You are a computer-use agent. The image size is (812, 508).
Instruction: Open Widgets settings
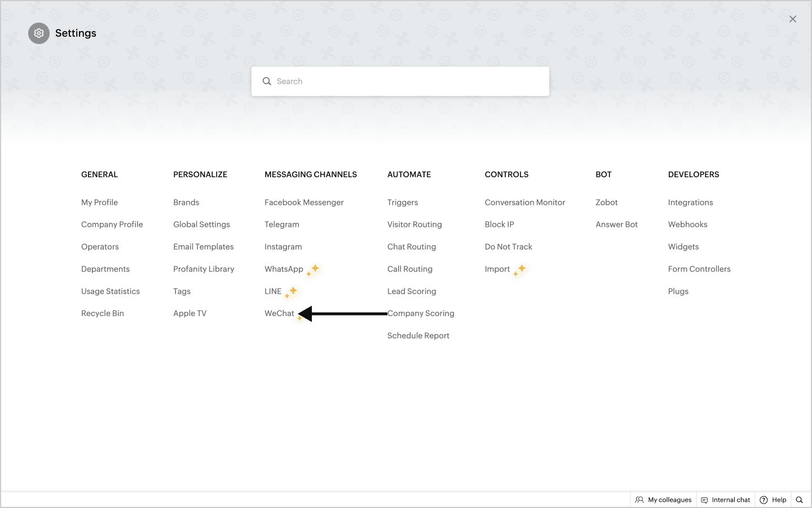coord(683,247)
